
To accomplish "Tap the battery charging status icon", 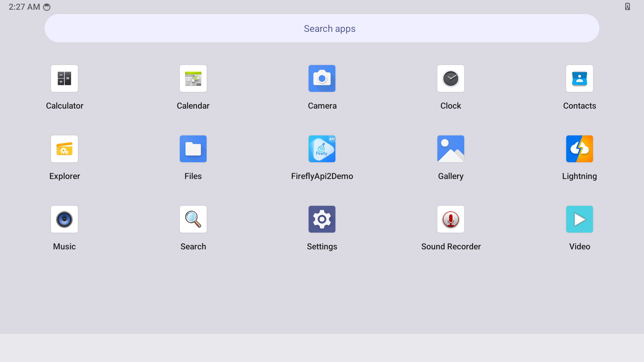I will 627,7.
